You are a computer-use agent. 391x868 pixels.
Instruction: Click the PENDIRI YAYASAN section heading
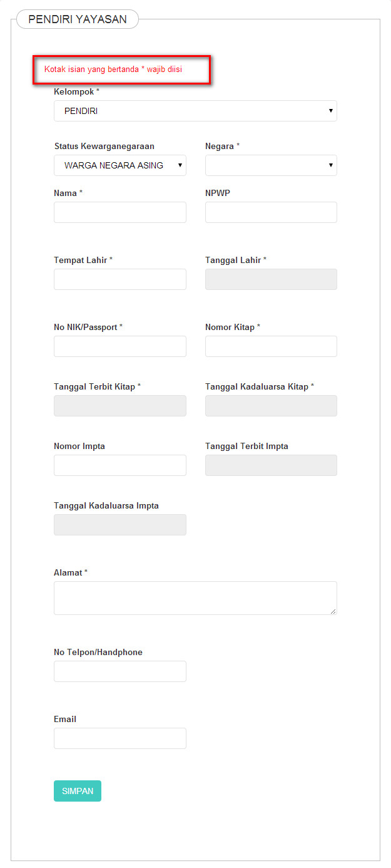[x=78, y=19]
